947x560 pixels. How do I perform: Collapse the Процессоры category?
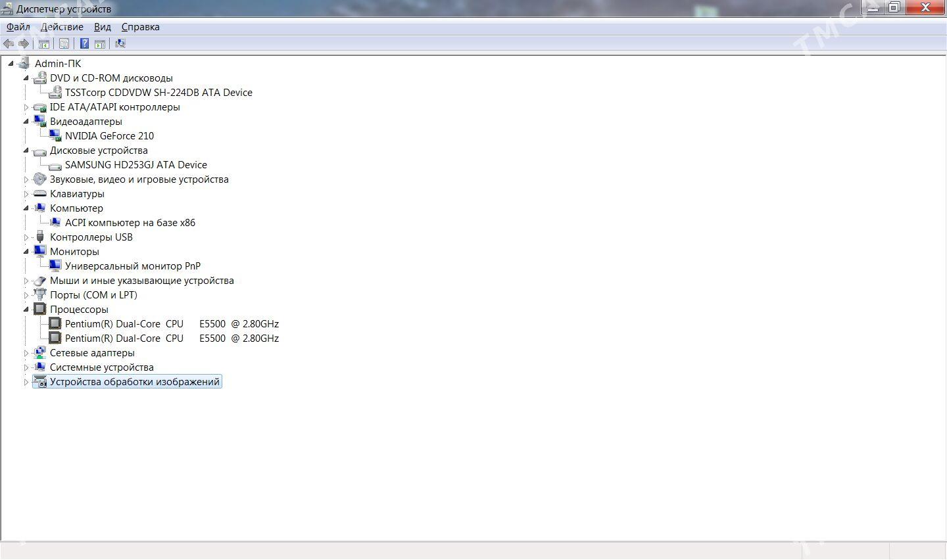(26, 310)
